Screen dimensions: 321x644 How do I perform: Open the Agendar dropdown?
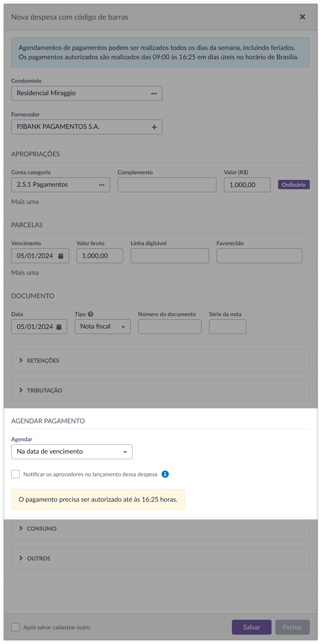[x=72, y=451]
